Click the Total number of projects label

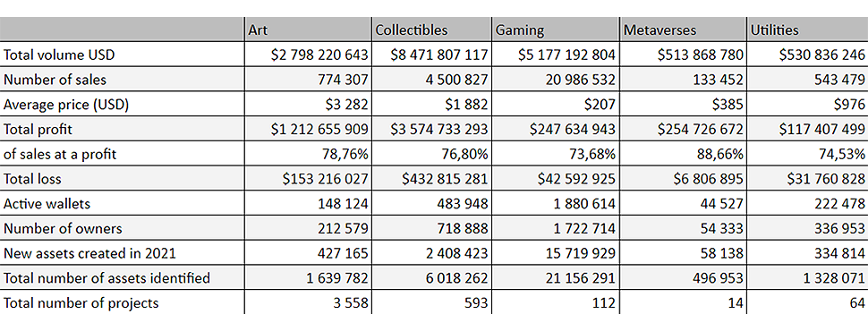click(81, 302)
